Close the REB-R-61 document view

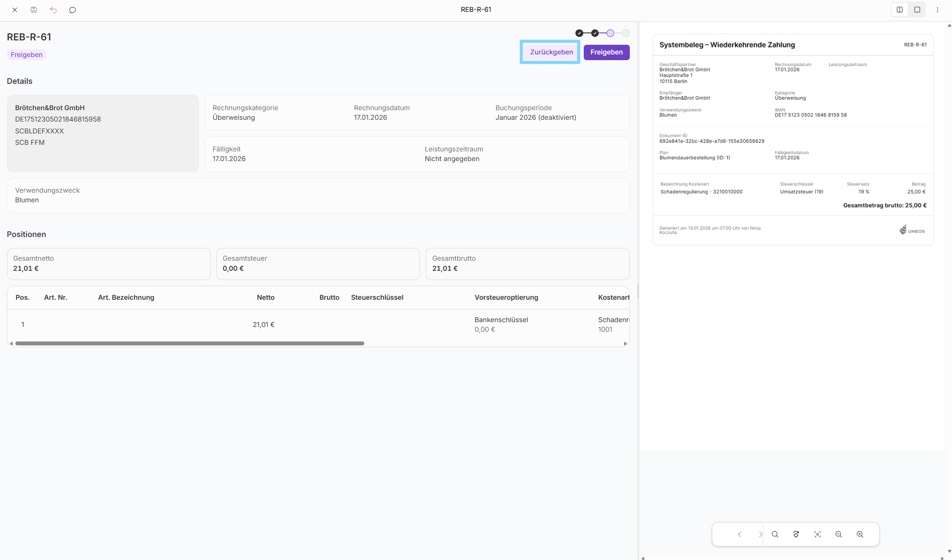pyautogui.click(x=14, y=10)
